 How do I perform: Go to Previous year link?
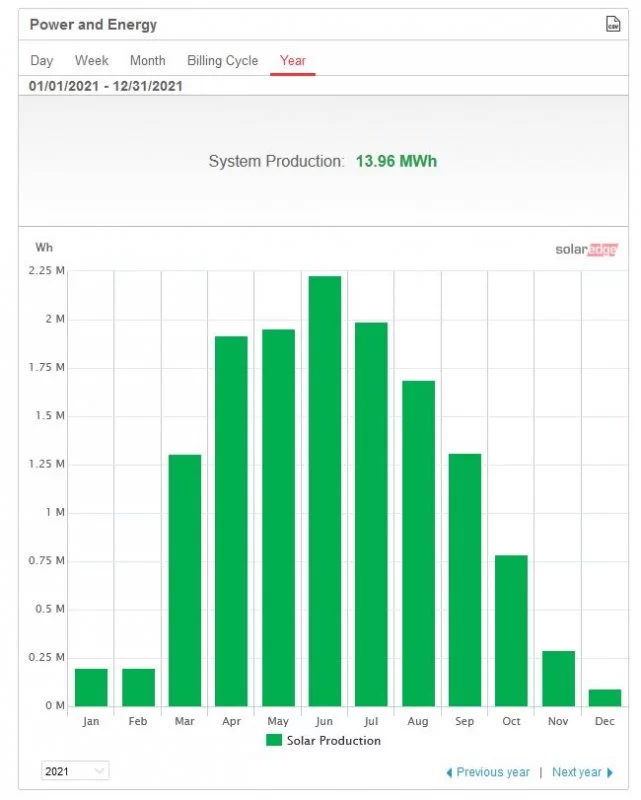tap(493, 772)
